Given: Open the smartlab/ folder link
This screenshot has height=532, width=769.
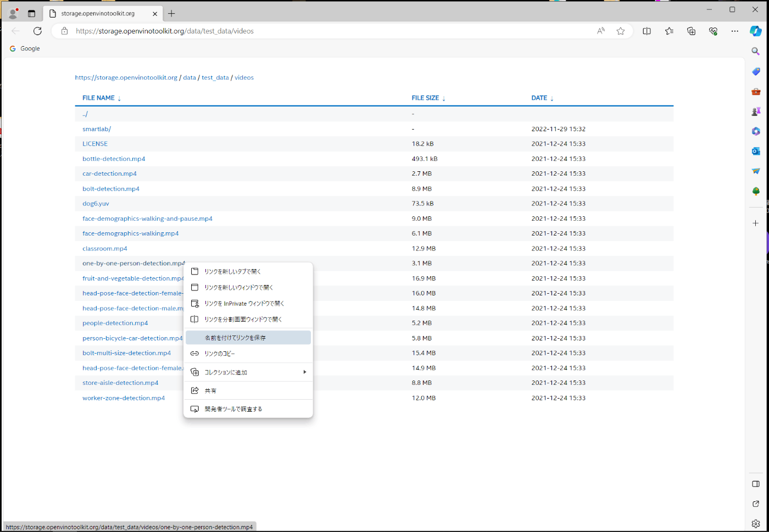Looking at the screenshot, I should 97,129.
